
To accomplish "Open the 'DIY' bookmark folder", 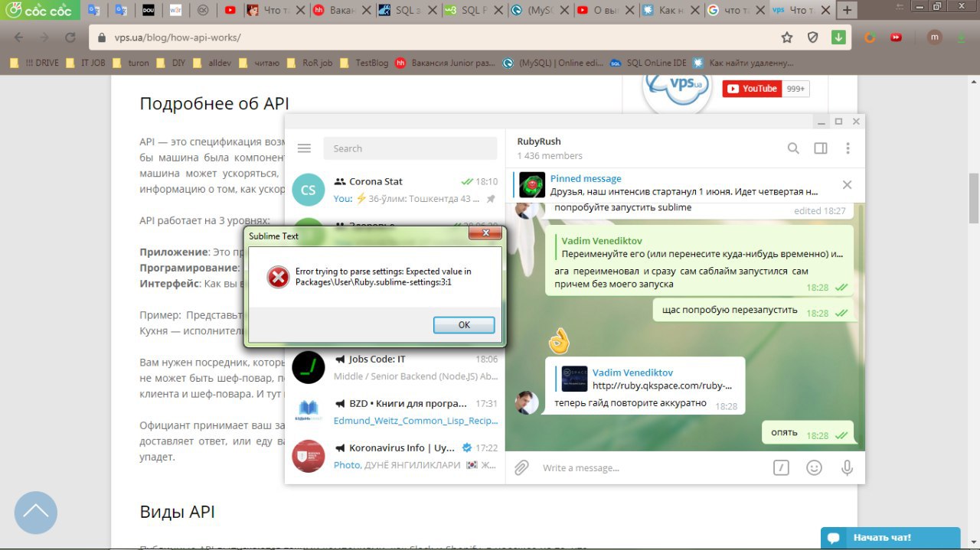I will click(171, 63).
